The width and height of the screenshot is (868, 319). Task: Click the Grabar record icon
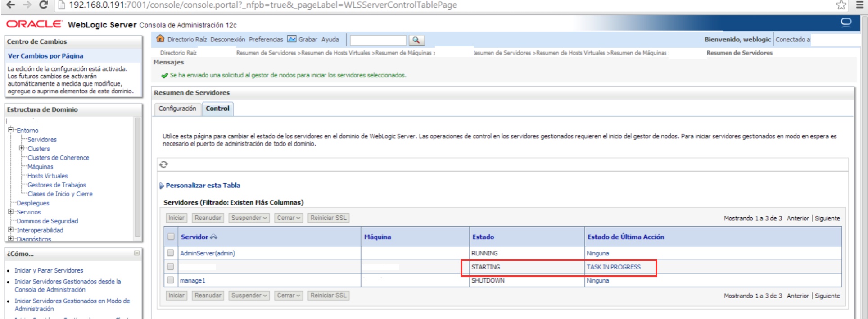click(x=292, y=39)
